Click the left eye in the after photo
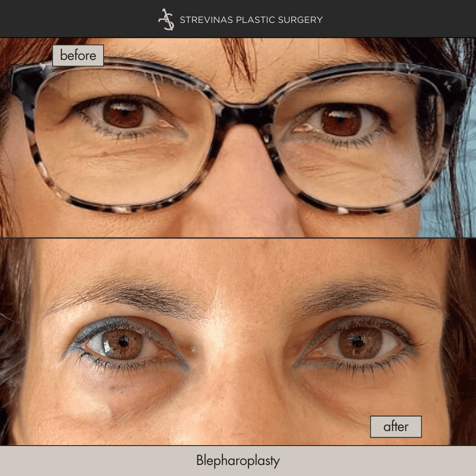The height and width of the screenshot is (476, 476). click(x=123, y=343)
